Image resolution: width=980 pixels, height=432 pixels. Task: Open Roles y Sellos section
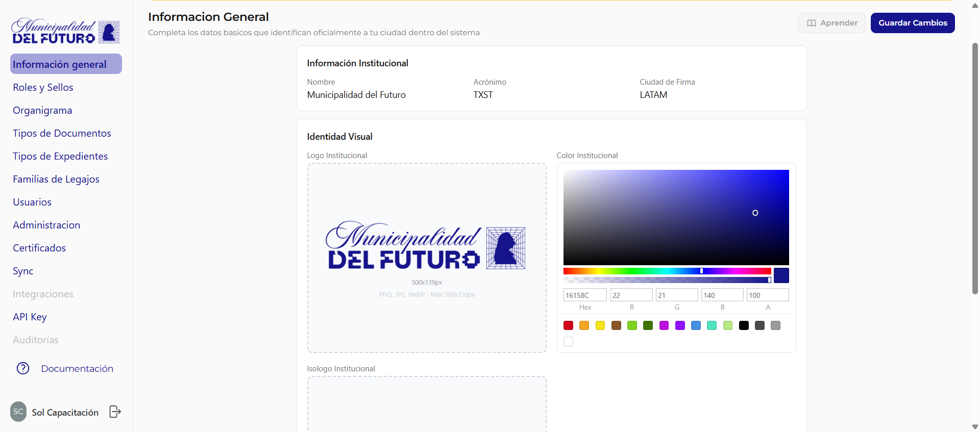pyautogui.click(x=43, y=87)
